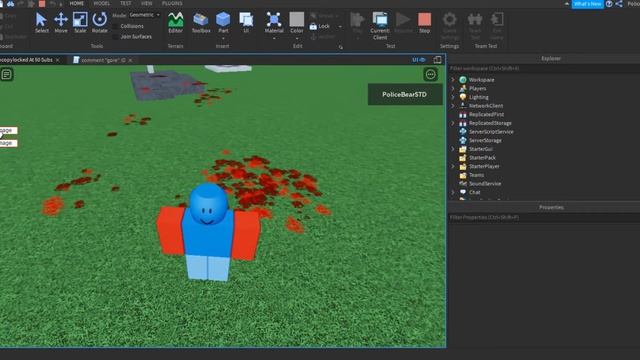Viewport: 640px width, 360px height.
Task: Activate the Scale tool
Action: (x=80, y=22)
